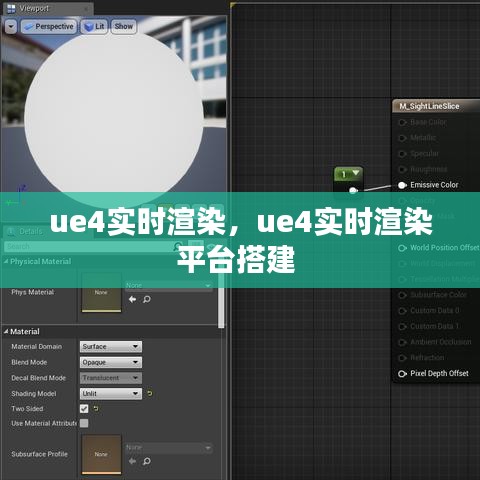Open the Shading Model Unlit dropdown
The height and width of the screenshot is (480, 480).
point(111,394)
